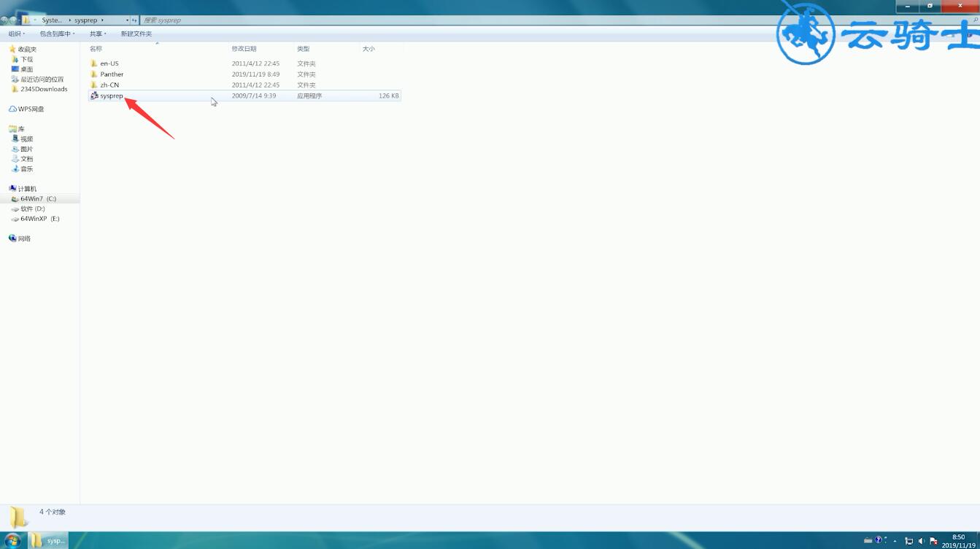The image size is (980, 549).
Task: Open the 组织 dropdown menu
Action: (x=16, y=34)
